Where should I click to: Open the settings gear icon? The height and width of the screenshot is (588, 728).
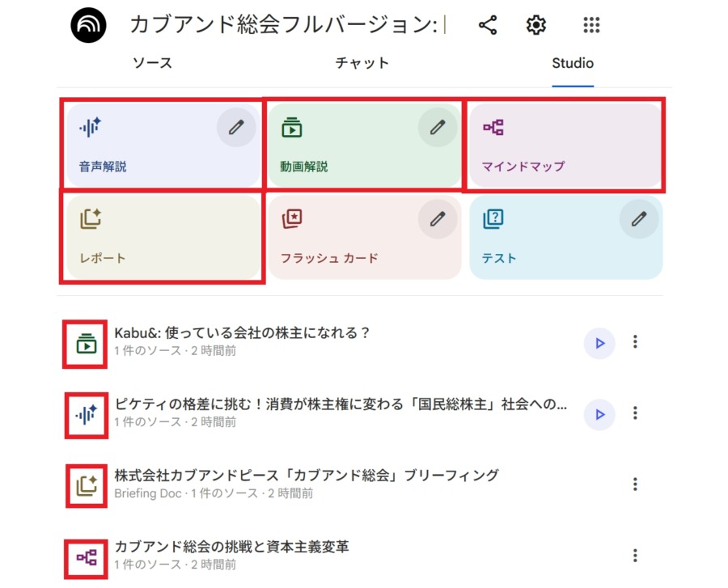click(535, 25)
